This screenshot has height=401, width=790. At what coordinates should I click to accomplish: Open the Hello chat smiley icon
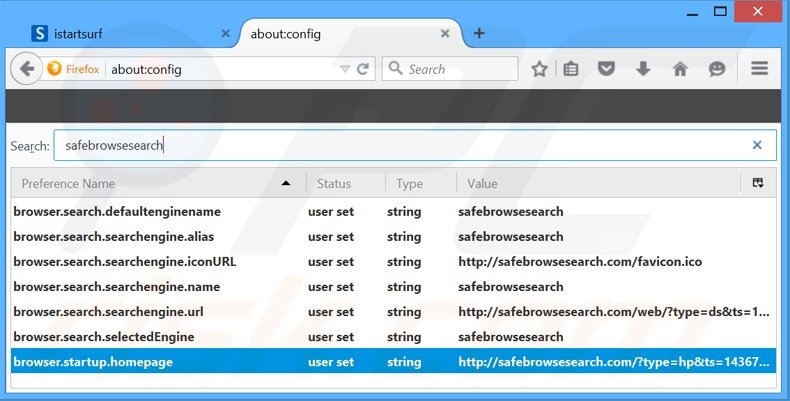(x=716, y=69)
